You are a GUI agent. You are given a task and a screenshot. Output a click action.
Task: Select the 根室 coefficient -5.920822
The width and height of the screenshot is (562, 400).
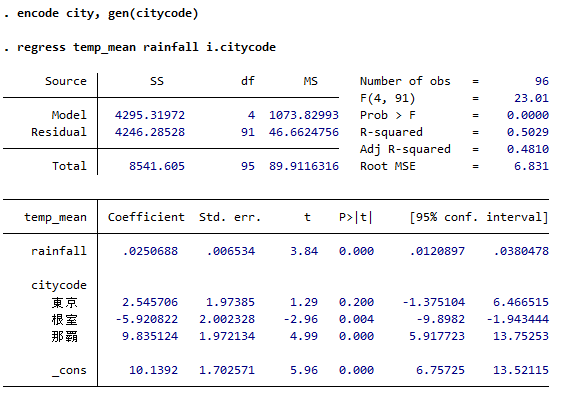point(147,319)
